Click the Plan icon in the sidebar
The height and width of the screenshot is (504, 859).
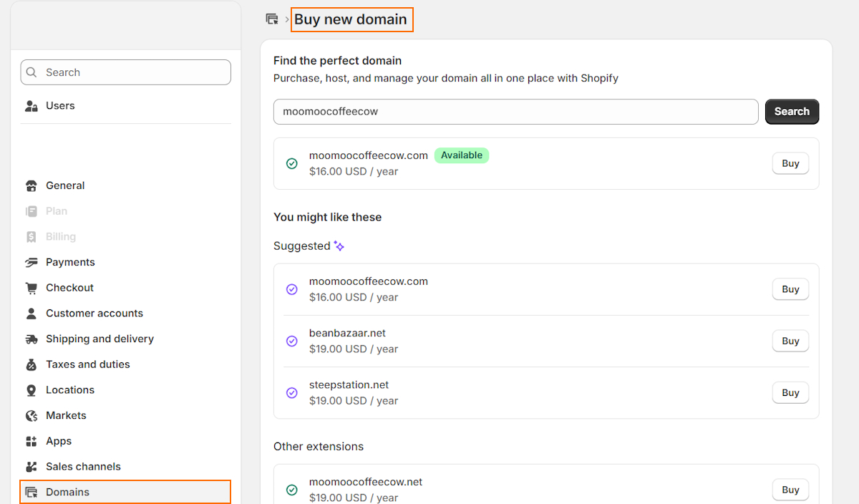click(x=31, y=211)
